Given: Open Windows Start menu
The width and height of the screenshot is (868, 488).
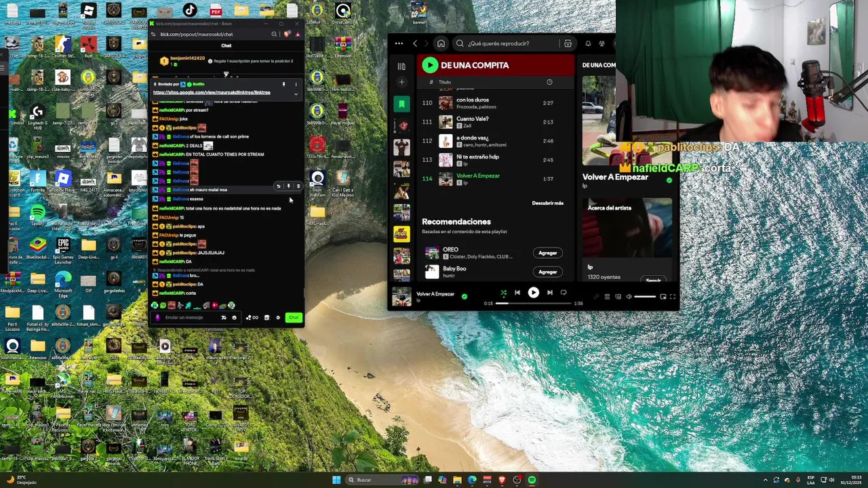Looking at the screenshot, I should [336, 480].
